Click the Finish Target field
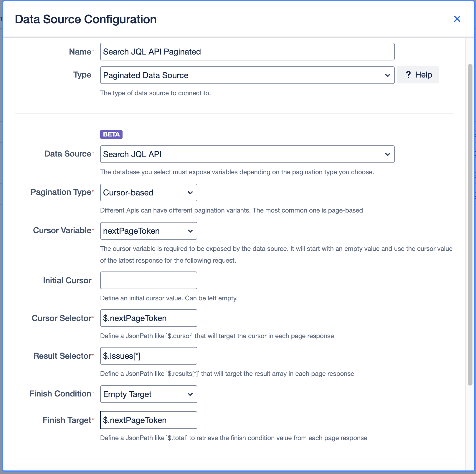The image size is (476, 474). 148,420
